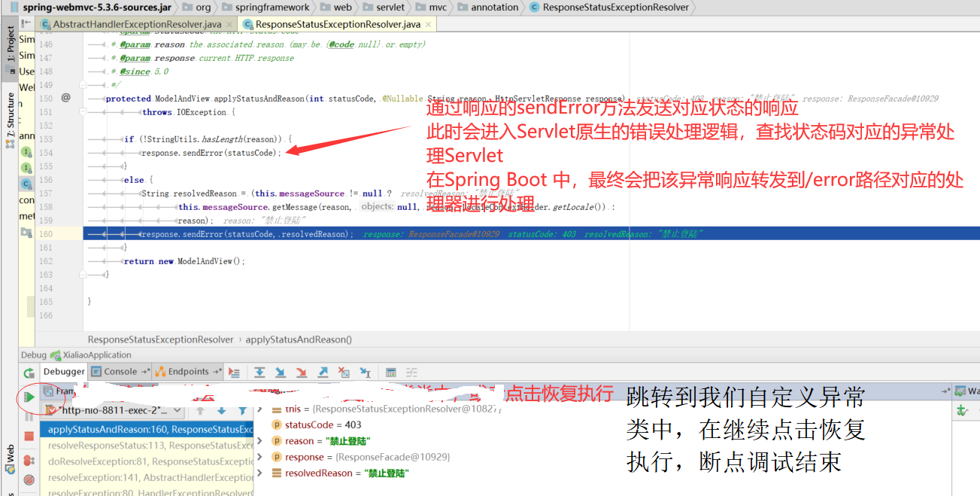Image resolution: width=980 pixels, height=496 pixels.
Task: Expand the 'this' variable node
Action: [x=261, y=409]
